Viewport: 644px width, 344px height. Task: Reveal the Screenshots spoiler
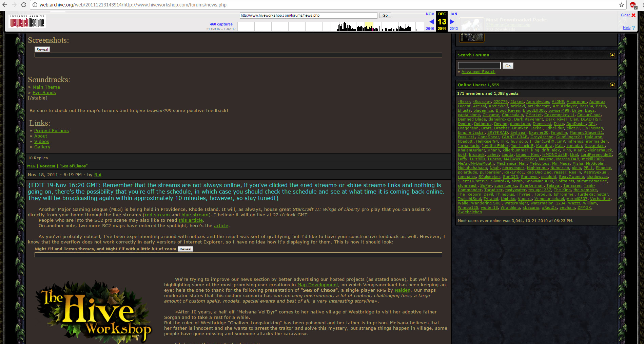(x=42, y=49)
